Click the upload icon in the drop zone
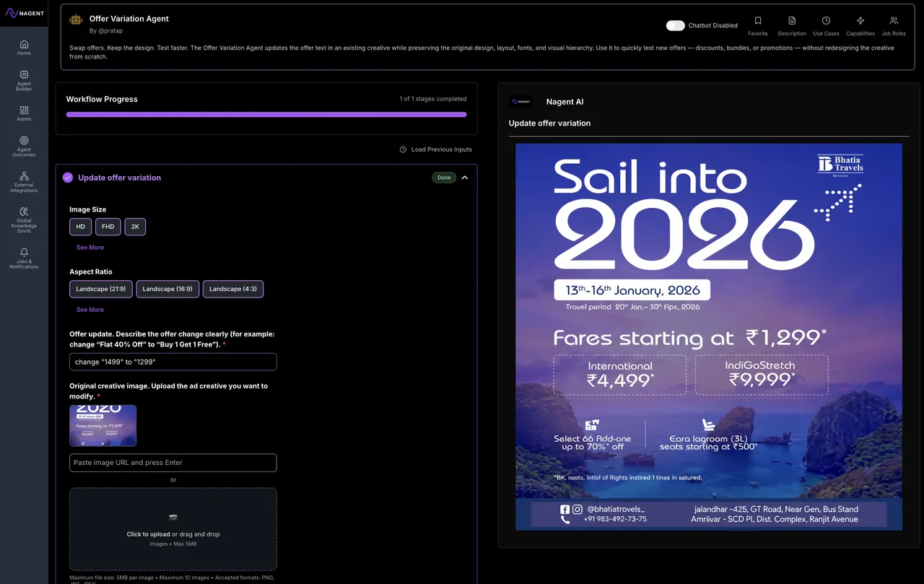Image resolution: width=924 pixels, height=584 pixels. [173, 518]
